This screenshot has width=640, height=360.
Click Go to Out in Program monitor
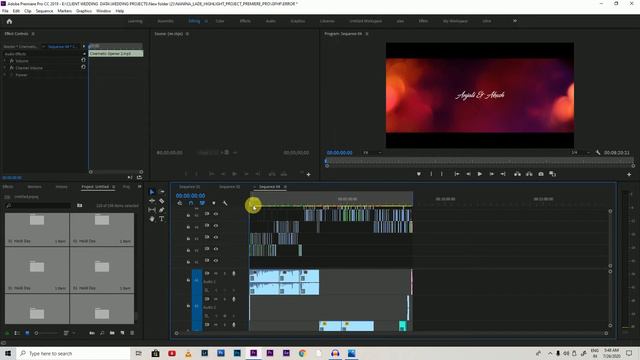pyautogui.click(x=503, y=174)
